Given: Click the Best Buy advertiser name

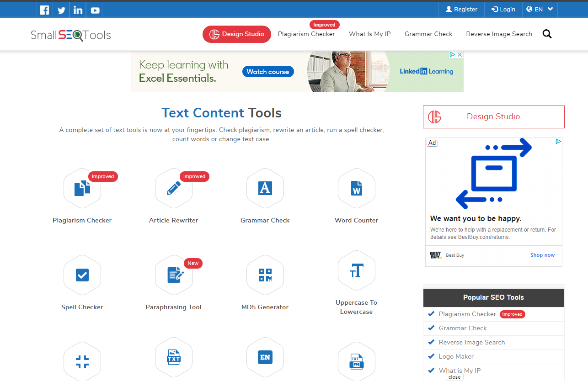Looking at the screenshot, I should 455,255.
